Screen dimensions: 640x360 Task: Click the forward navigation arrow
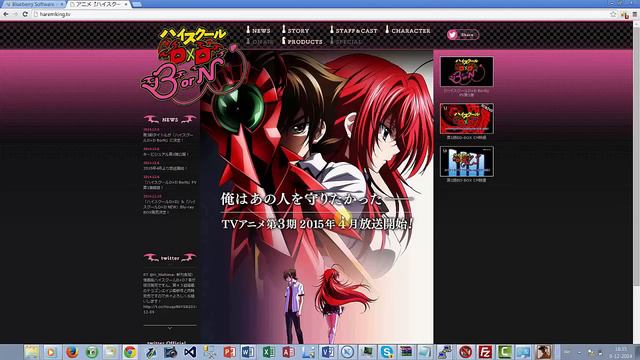(16, 14)
